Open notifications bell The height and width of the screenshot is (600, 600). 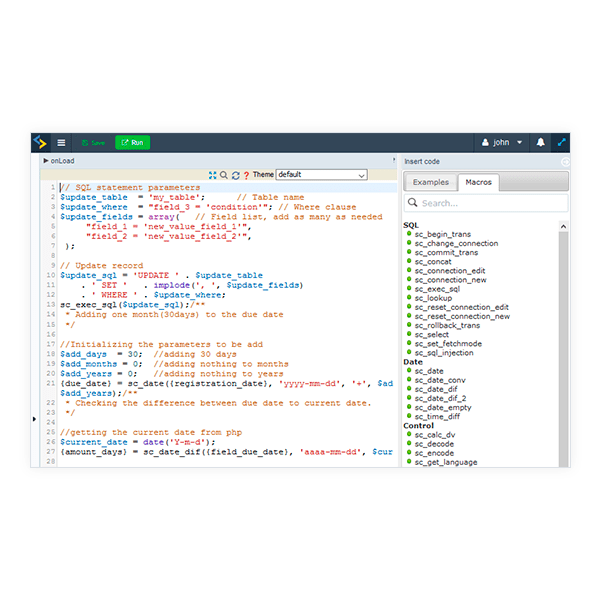pyautogui.click(x=540, y=142)
